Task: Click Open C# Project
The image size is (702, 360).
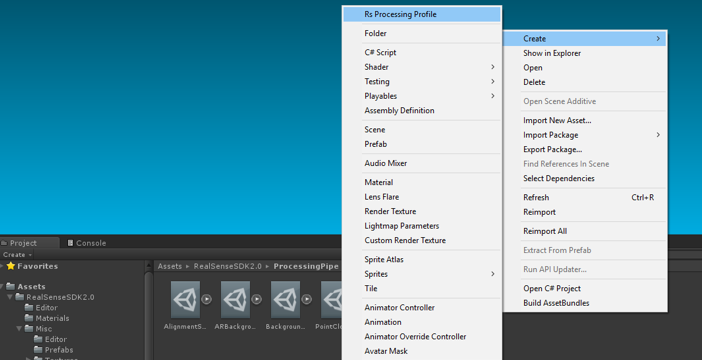Action: click(585, 288)
